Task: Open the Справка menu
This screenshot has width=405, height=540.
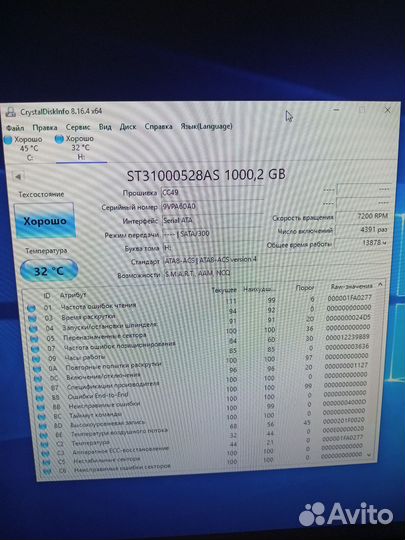Action: (158, 126)
